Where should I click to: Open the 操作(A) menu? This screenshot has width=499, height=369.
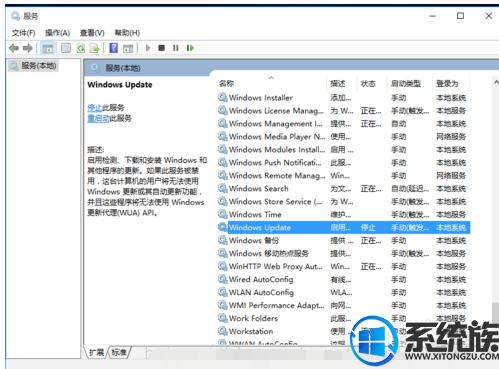[58, 33]
